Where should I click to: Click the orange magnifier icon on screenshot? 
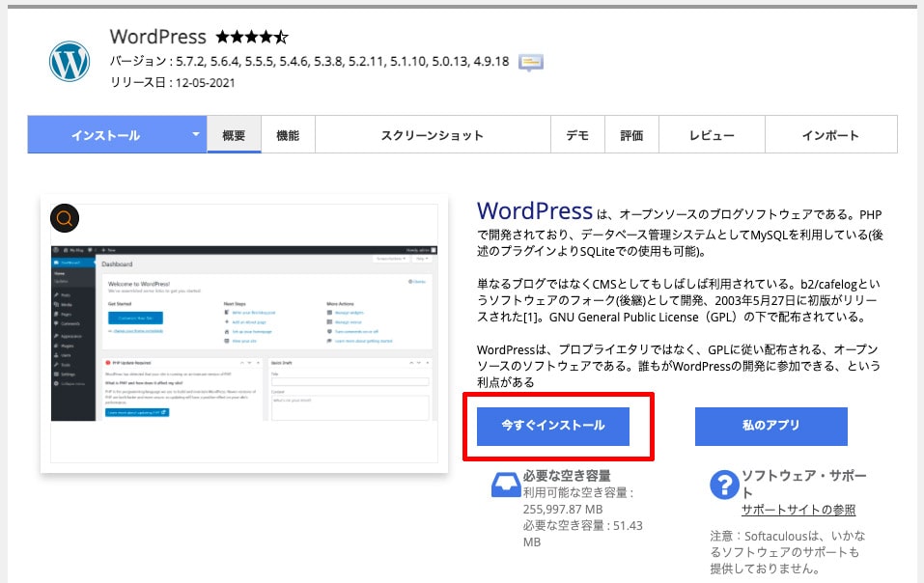tap(65, 219)
